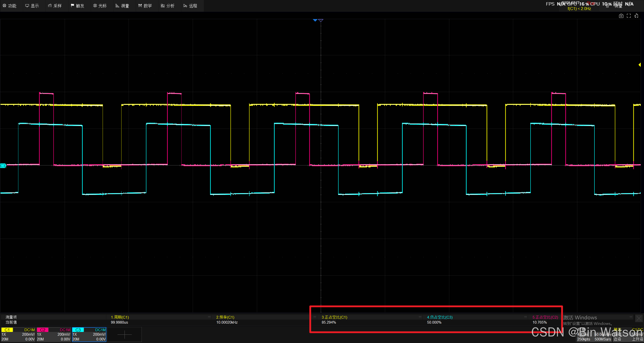Open the 数学 (Math) menu
This screenshot has width=644, height=343.
pos(145,6)
